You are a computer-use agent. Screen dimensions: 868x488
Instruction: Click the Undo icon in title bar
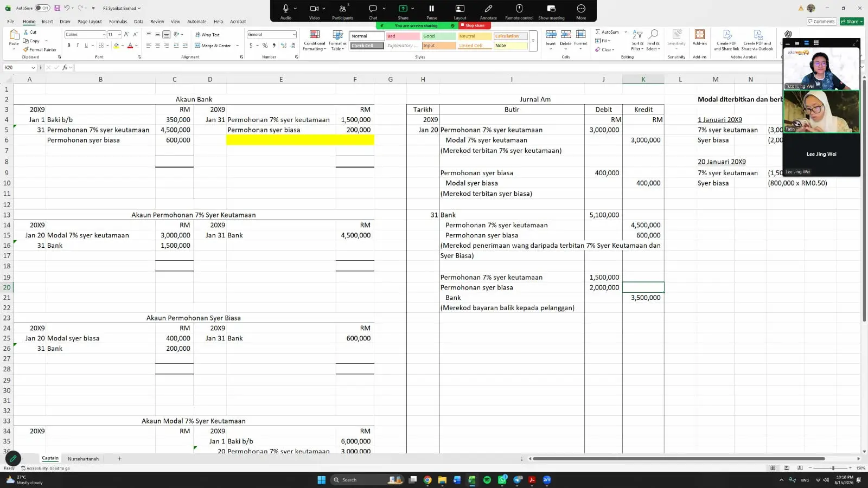click(67, 8)
